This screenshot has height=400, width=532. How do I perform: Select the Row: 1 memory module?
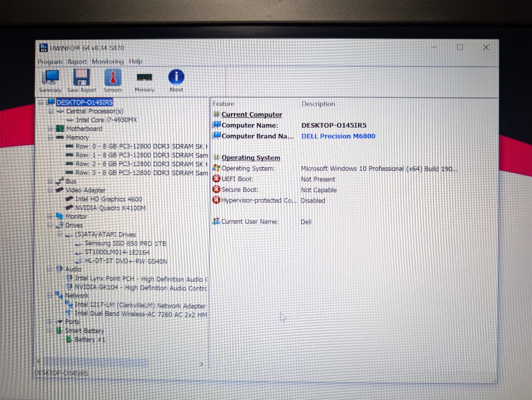[142, 155]
